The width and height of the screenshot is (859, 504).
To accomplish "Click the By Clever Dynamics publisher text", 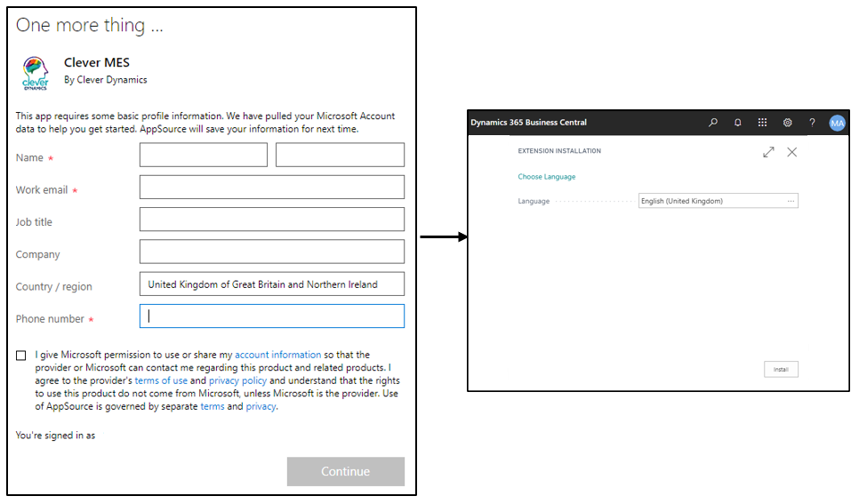I will coord(105,80).
